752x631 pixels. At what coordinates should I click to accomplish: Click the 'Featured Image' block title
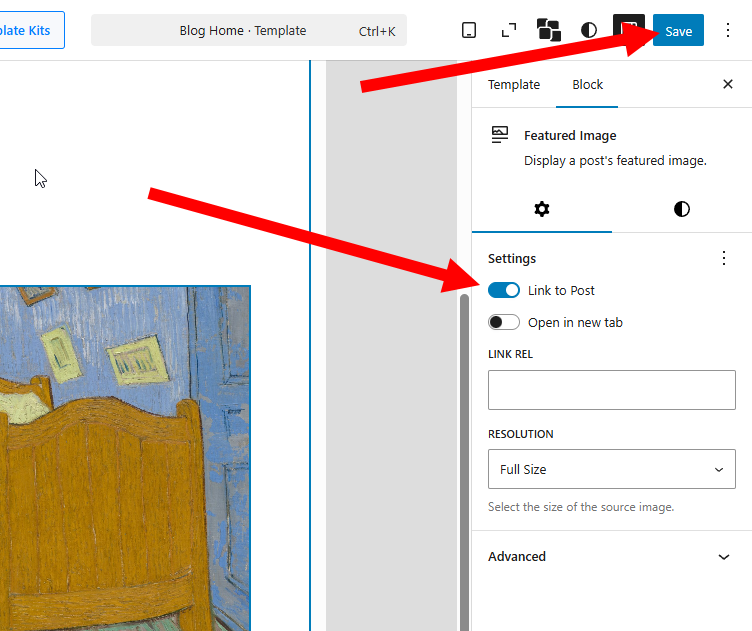pyautogui.click(x=570, y=136)
